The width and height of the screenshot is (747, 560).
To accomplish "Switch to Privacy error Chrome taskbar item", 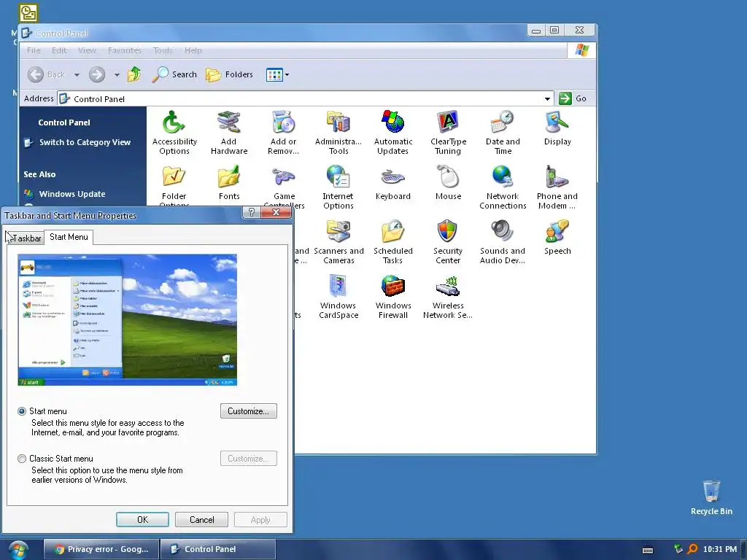I will point(101,549).
